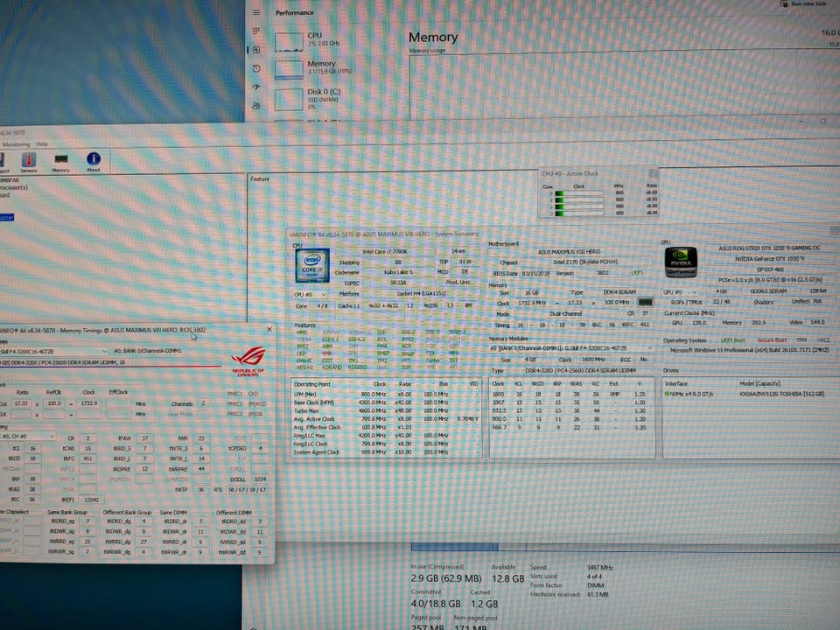Image resolution: width=840 pixels, height=630 pixels.
Task: Click the Feature column header
Action: [x=260, y=178]
